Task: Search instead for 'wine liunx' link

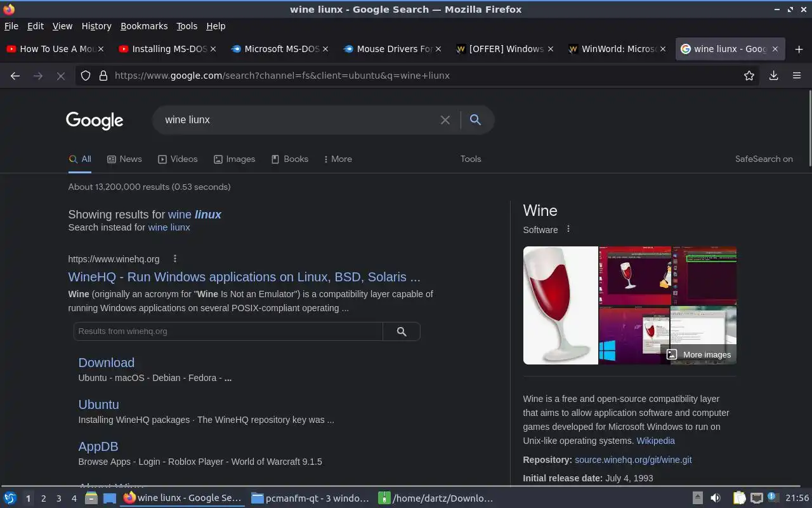Action: (169, 227)
